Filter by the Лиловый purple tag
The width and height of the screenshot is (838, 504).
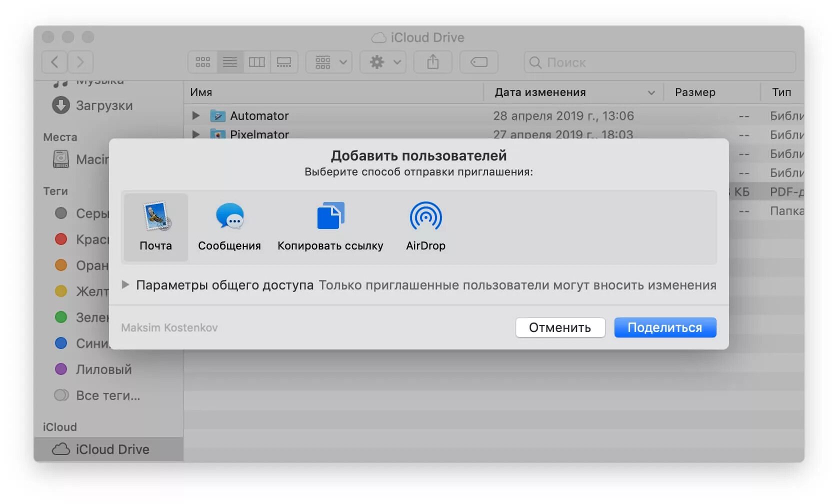(93, 369)
